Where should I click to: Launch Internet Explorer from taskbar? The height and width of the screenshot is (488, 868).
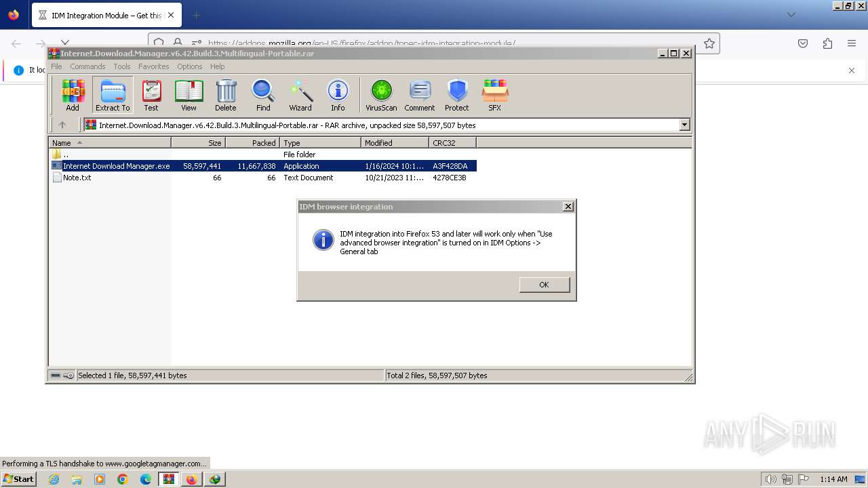click(54, 479)
